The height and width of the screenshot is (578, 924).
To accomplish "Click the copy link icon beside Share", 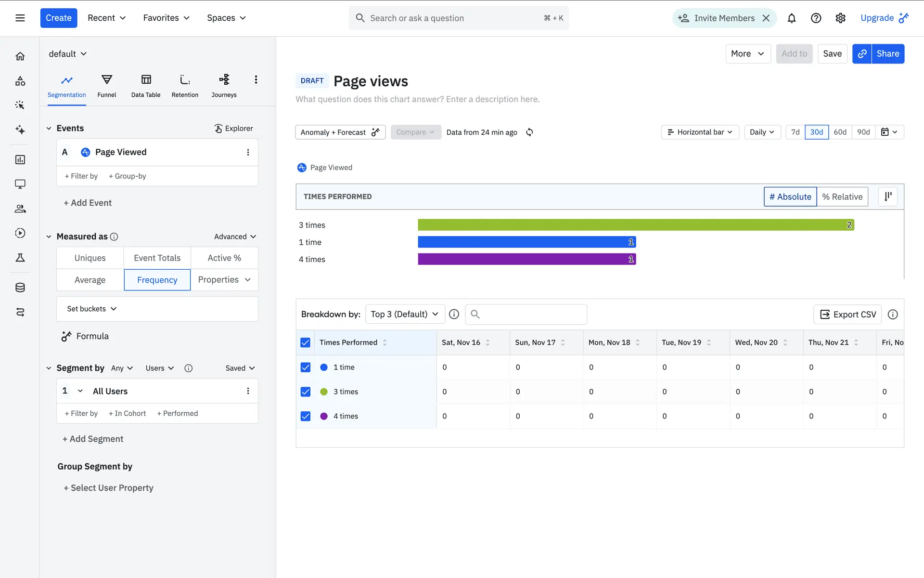I will [x=862, y=53].
